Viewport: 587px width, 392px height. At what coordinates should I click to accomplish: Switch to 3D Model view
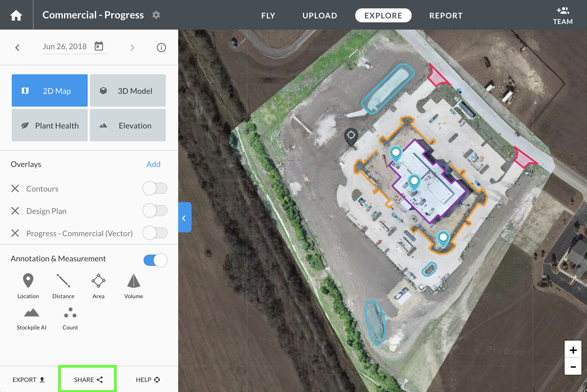(128, 90)
